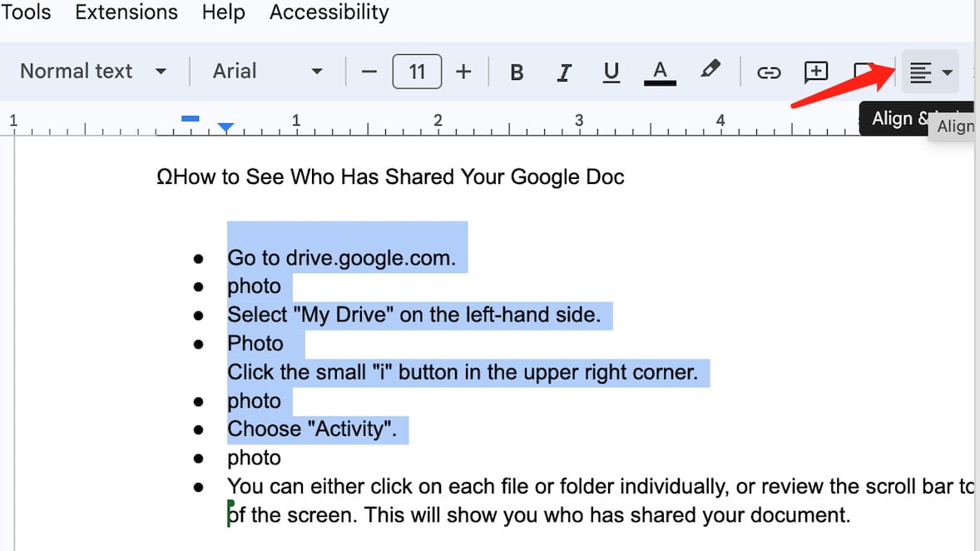
Task: Click the line "Click the small "i" button"
Action: pos(463,372)
